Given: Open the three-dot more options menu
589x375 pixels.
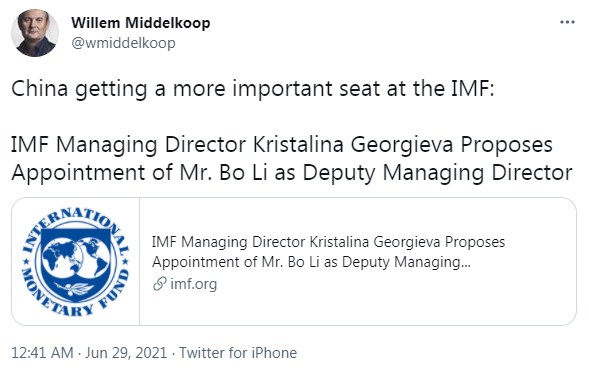Looking at the screenshot, I should (567, 23).
